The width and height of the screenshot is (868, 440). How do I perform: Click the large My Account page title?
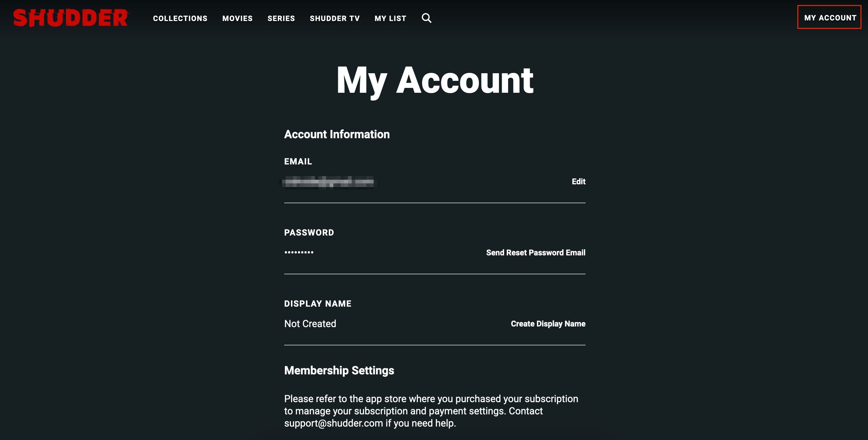pyautogui.click(x=435, y=81)
